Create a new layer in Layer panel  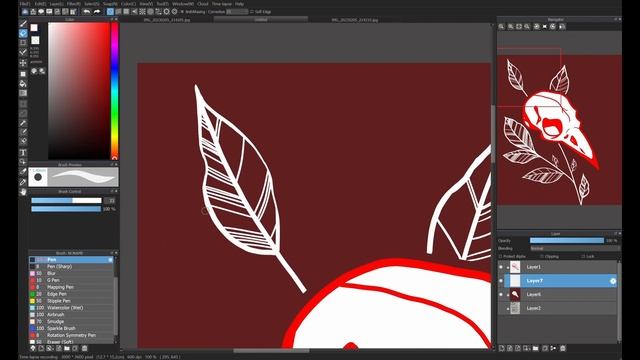(502, 348)
